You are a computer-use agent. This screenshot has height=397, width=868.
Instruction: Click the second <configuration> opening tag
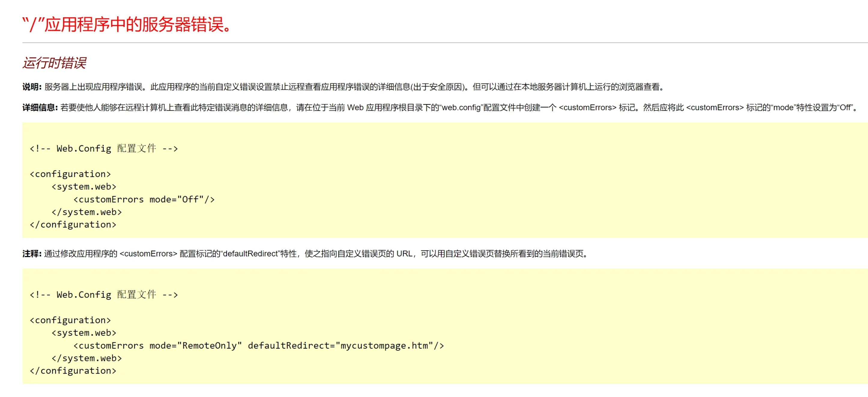pyautogui.click(x=70, y=320)
